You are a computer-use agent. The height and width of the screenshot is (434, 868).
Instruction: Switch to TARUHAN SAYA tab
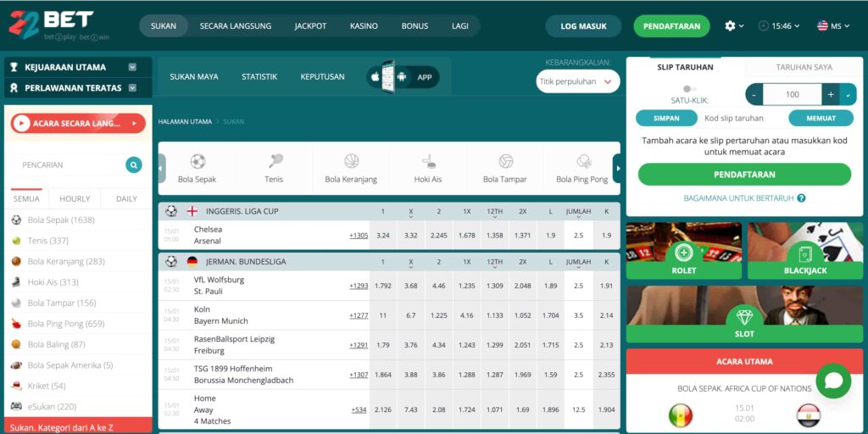(x=804, y=67)
